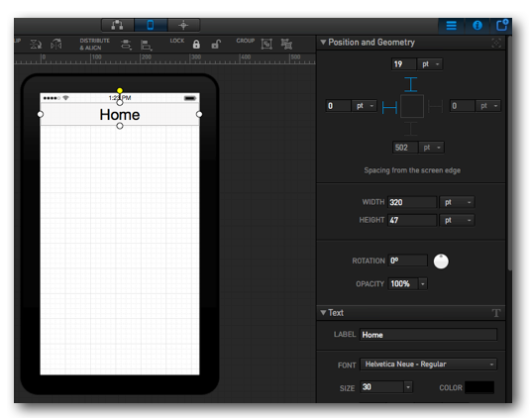This screenshot has width=532, height=418.
Task: Edit the bottom spacing field showing 502
Action: coord(405,148)
